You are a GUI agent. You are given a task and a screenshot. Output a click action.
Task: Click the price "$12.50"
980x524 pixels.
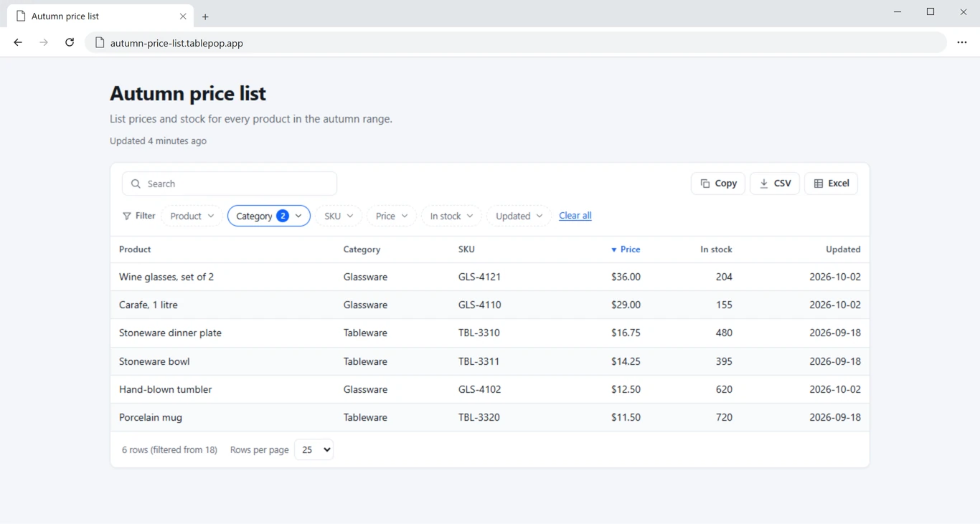[x=626, y=389]
